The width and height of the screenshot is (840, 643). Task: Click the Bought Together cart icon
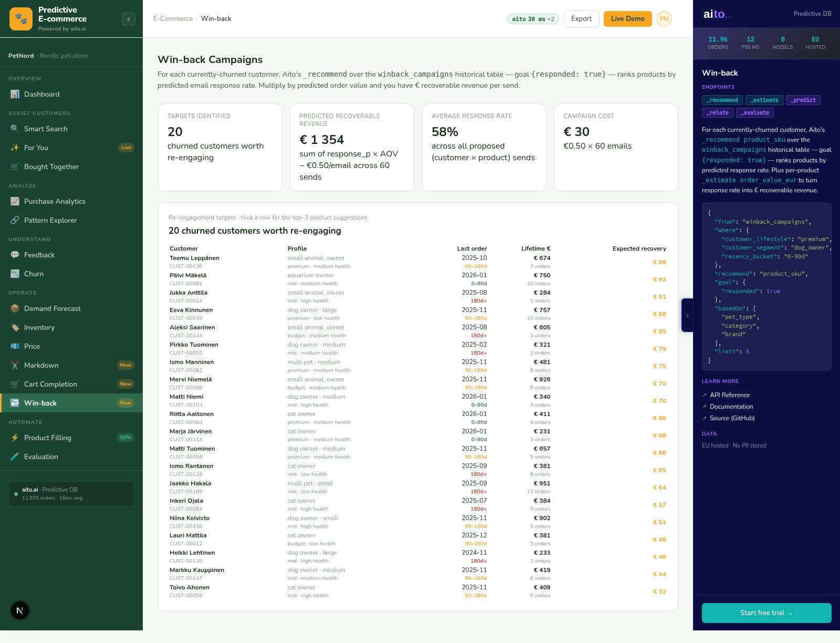15,167
